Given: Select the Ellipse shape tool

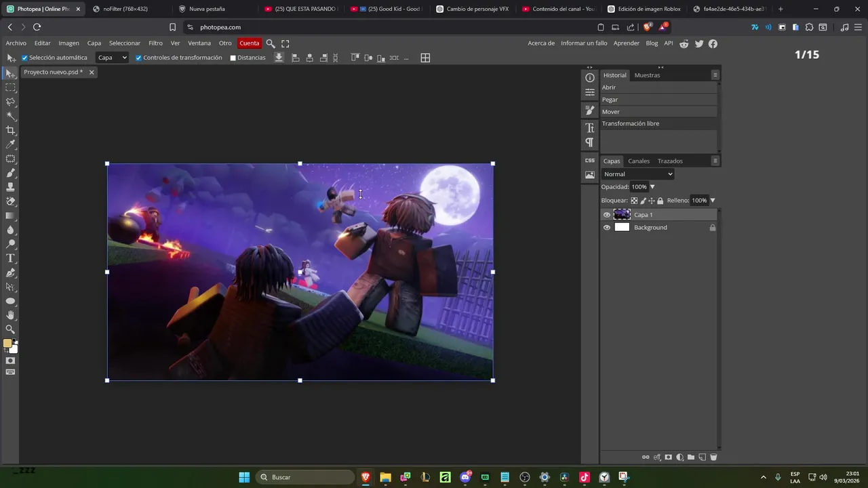Looking at the screenshot, I should [x=10, y=301].
